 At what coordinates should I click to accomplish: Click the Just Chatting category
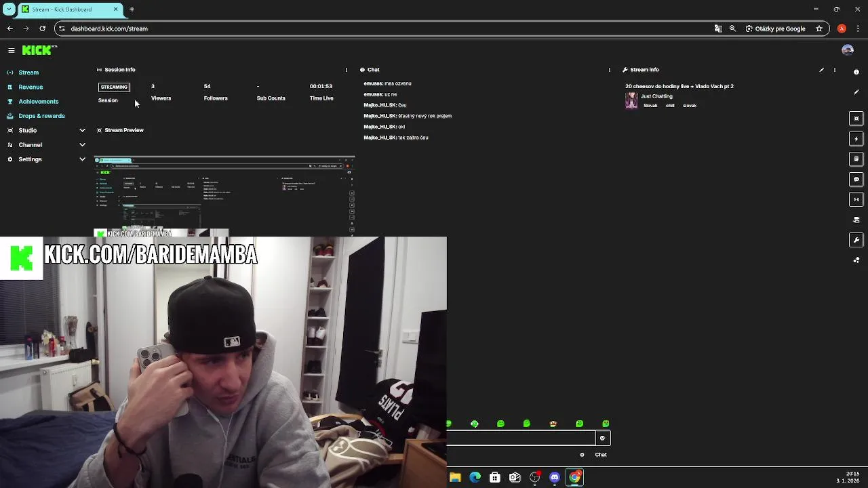click(656, 96)
